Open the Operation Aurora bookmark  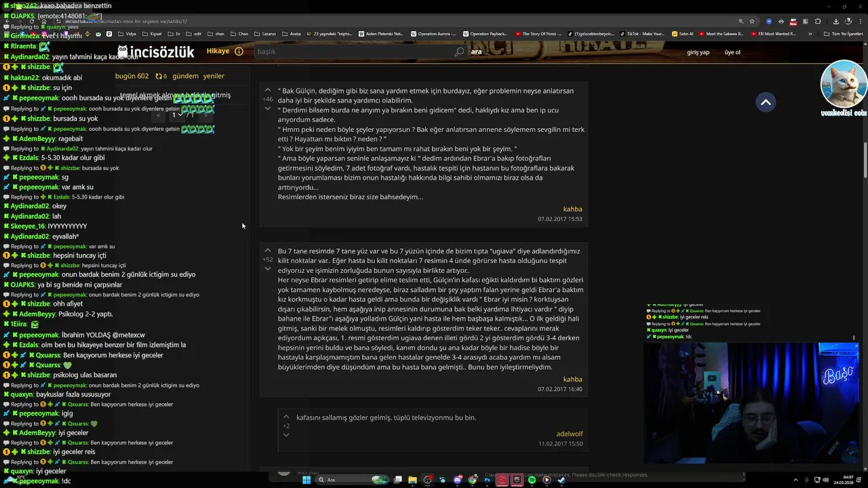(x=434, y=34)
